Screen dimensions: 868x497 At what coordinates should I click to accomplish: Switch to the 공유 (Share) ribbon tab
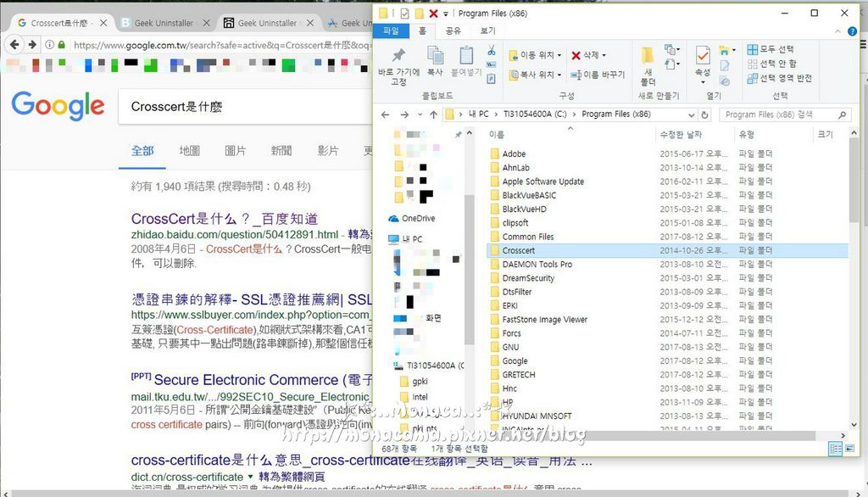tap(453, 31)
